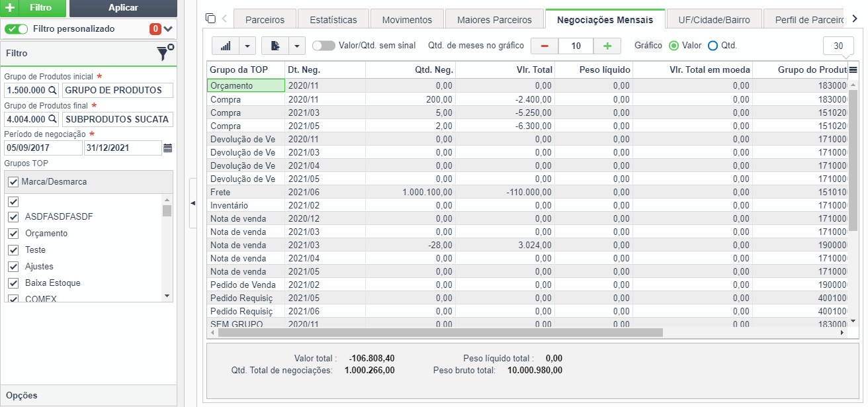
Task: Uncheck the Teste group checkbox
Action: 12,250
